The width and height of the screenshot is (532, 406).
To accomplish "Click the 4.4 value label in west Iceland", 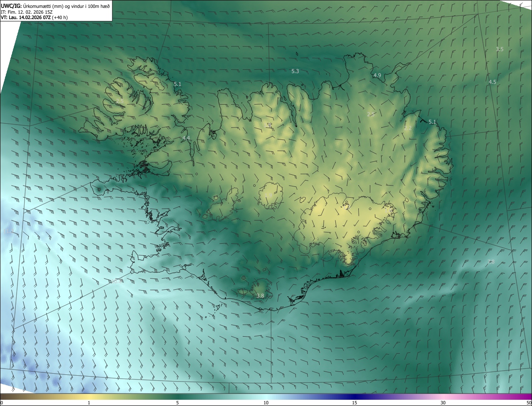I will (186, 138).
